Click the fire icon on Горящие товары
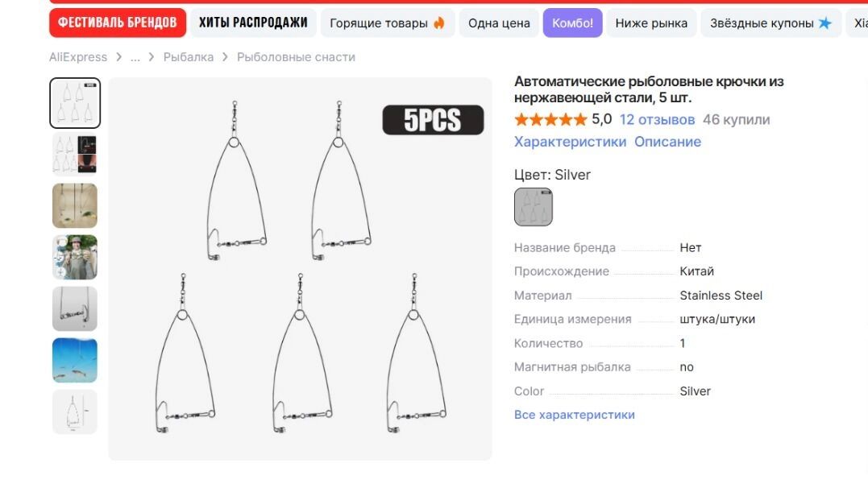Image resolution: width=868 pixels, height=488 pixels. click(x=439, y=23)
